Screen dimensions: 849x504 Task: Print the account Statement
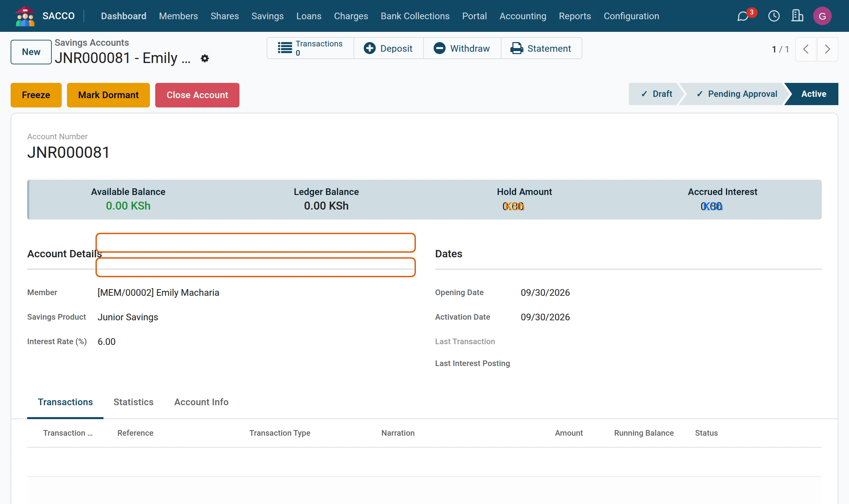[x=541, y=48]
